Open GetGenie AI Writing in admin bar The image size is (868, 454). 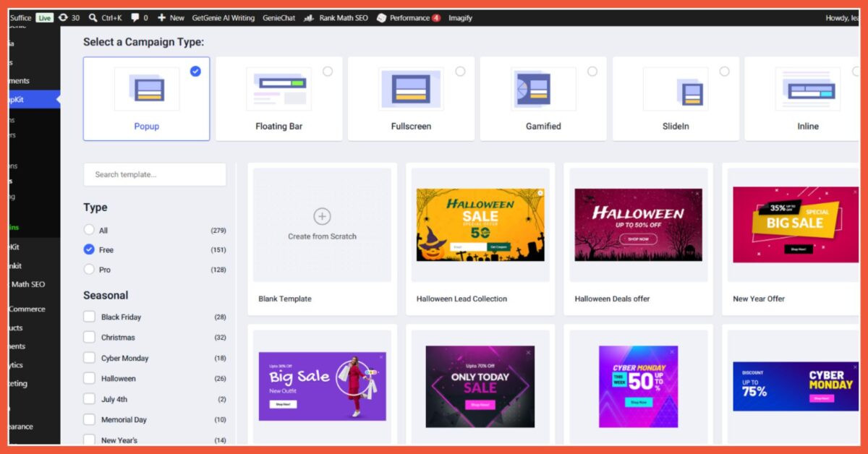coord(223,17)
